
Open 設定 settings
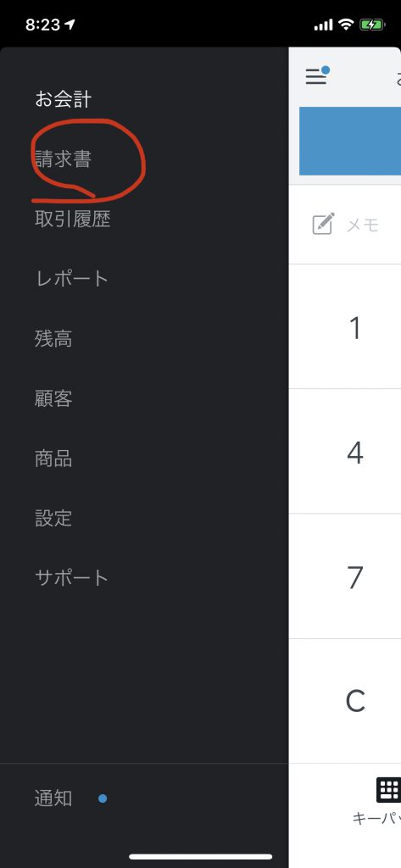tap(53, 518)
